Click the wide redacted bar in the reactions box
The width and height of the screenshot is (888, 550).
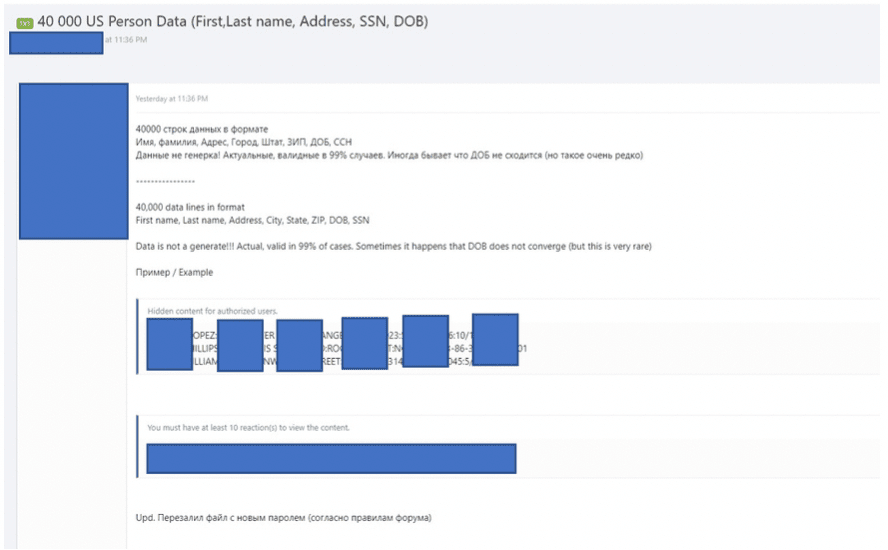point(331,459)
